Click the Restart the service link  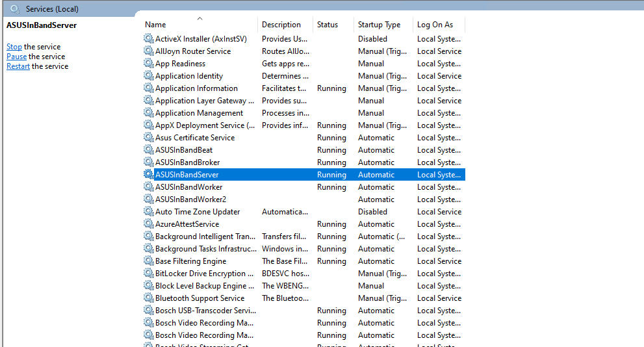click(18, 66)
